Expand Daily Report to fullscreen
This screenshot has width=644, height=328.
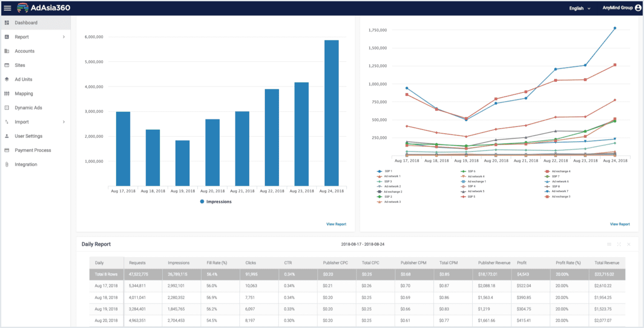coord(619,244)
